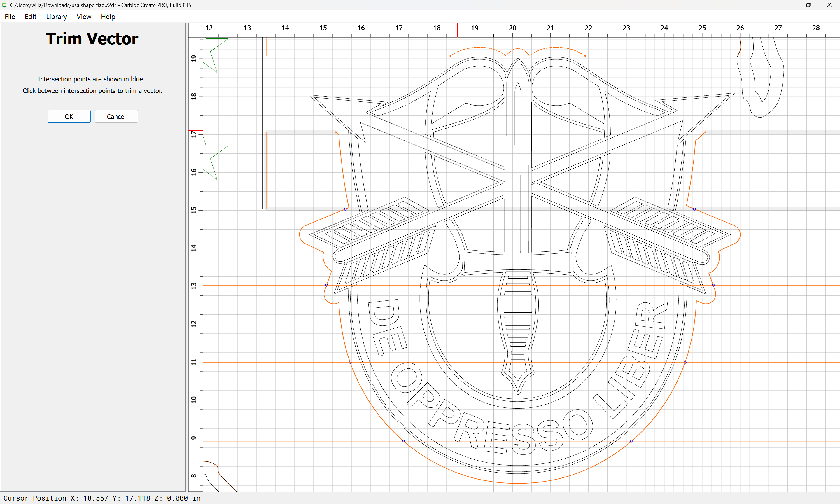
Task: Click the lower-left blue intersection point near Y 9
Action: (403, 441)
